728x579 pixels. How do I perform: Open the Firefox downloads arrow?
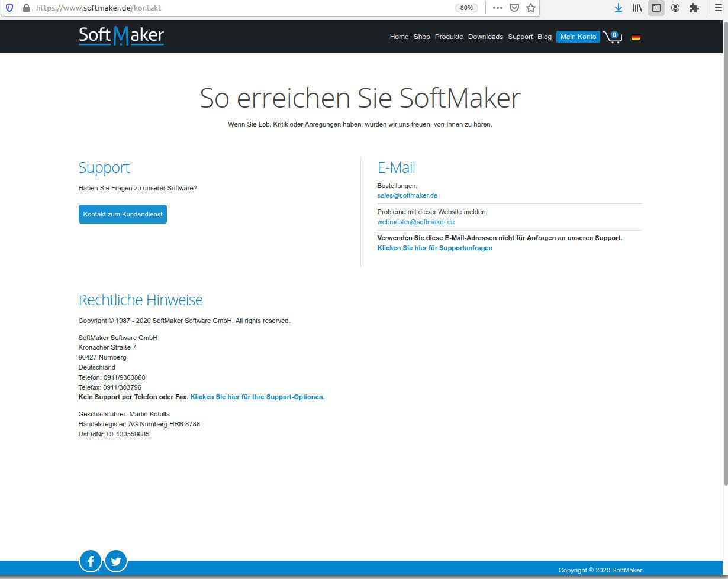pyautogui.click(x=618, y=8)
